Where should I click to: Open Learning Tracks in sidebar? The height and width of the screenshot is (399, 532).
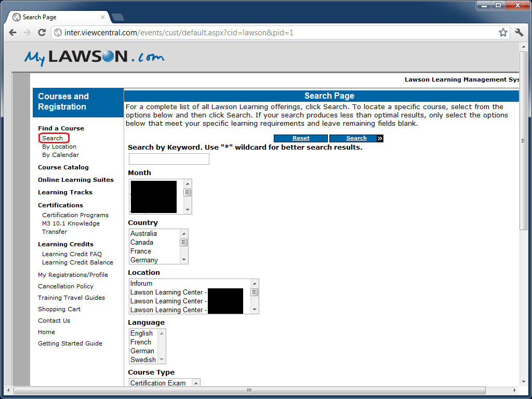pos(65,192)
